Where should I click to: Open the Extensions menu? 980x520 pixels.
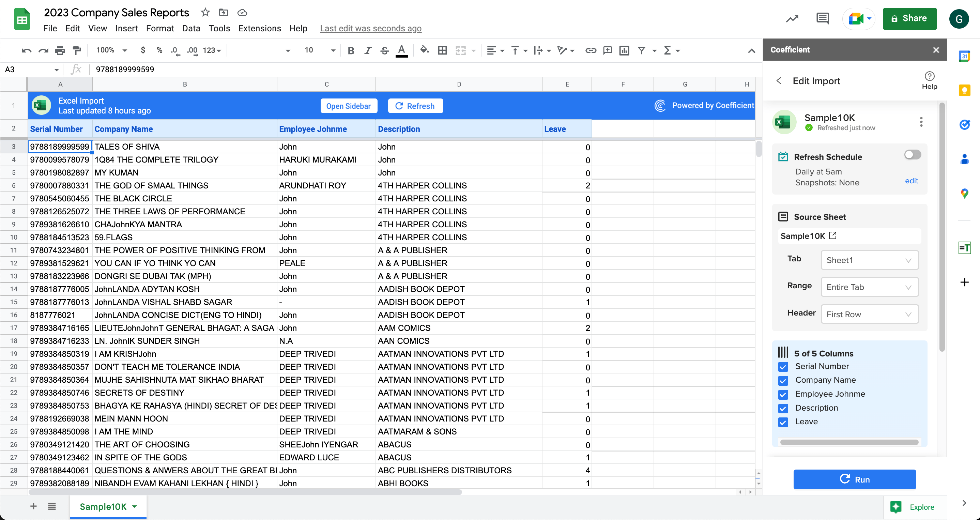coord(259,29)
